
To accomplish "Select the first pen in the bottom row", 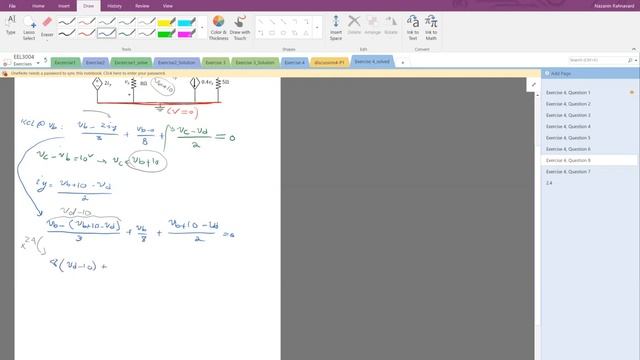I will (67, 33).
